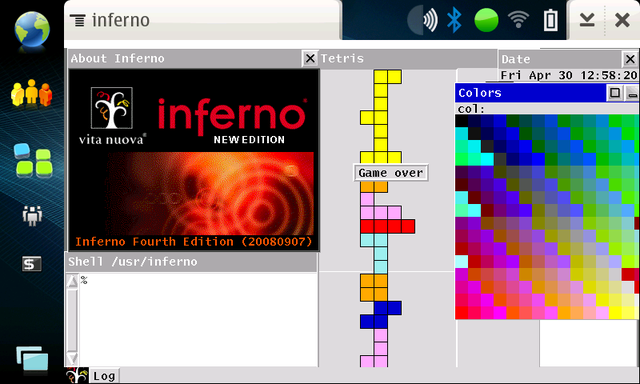
Task: Pick the orange swatch in bottom row
Action: pos(564,313)
